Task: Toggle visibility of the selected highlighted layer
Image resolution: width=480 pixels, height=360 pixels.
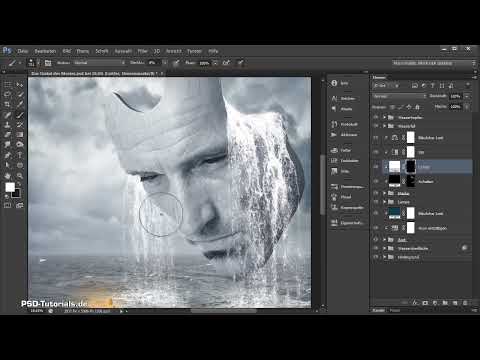Action: pyautogui.click(x=376, y=166)
